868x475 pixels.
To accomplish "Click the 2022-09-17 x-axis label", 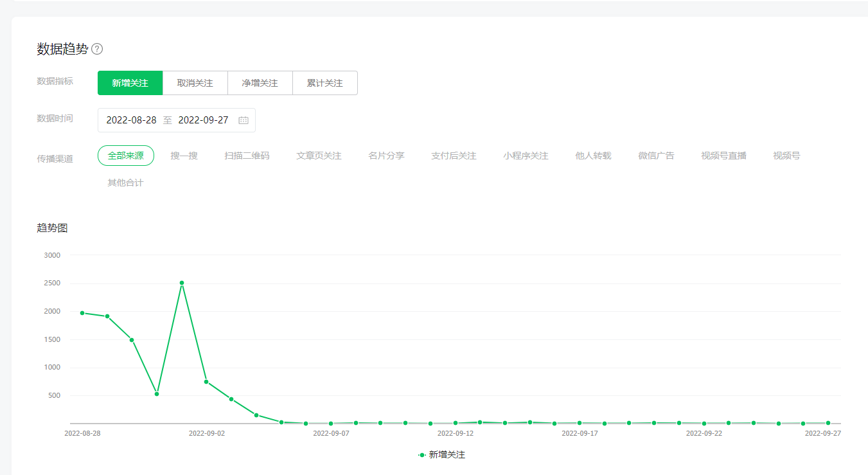I will point(580,433).
